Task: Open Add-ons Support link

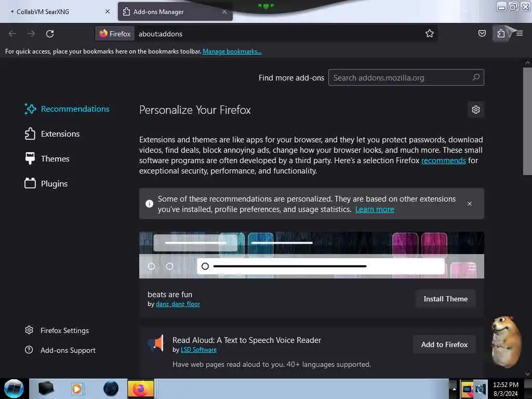Action: click(x=60, y=350)
